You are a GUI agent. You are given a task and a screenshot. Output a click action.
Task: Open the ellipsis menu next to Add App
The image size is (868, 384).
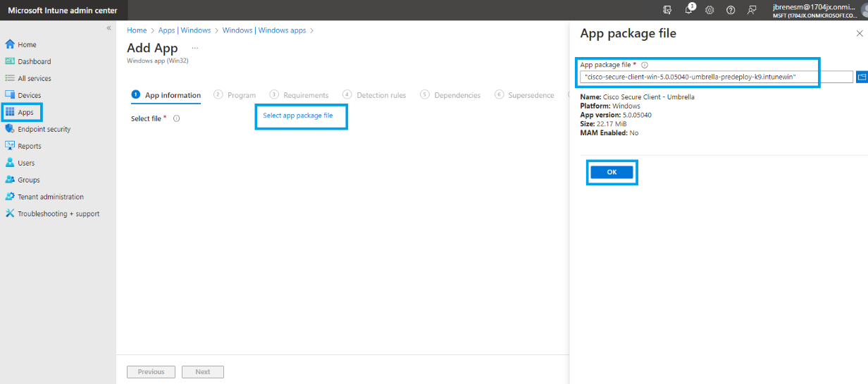point(195,48)
